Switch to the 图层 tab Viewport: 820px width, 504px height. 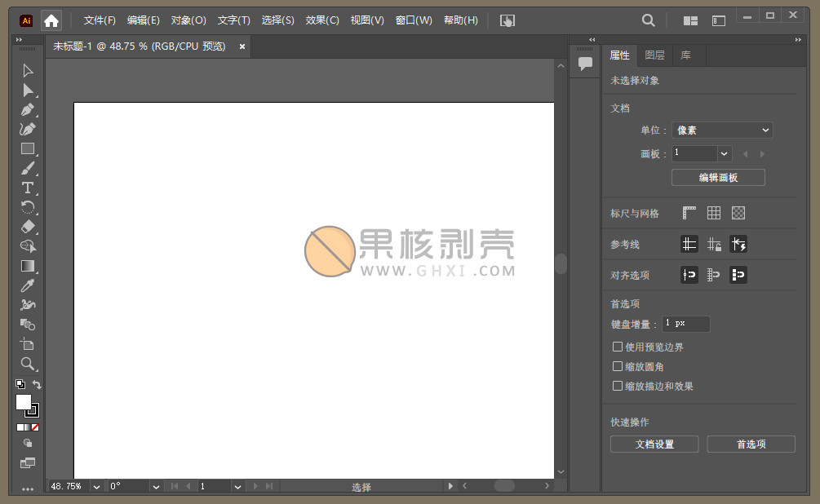654,55
